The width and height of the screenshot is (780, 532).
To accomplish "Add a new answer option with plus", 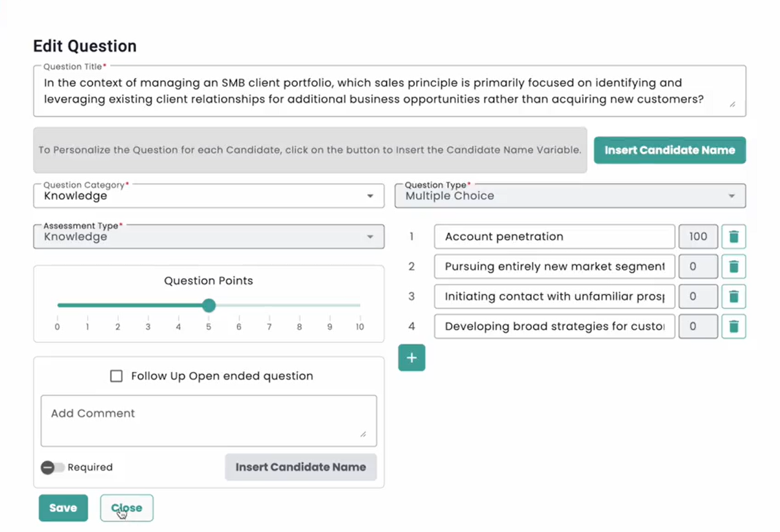I will tap(411, 358).
